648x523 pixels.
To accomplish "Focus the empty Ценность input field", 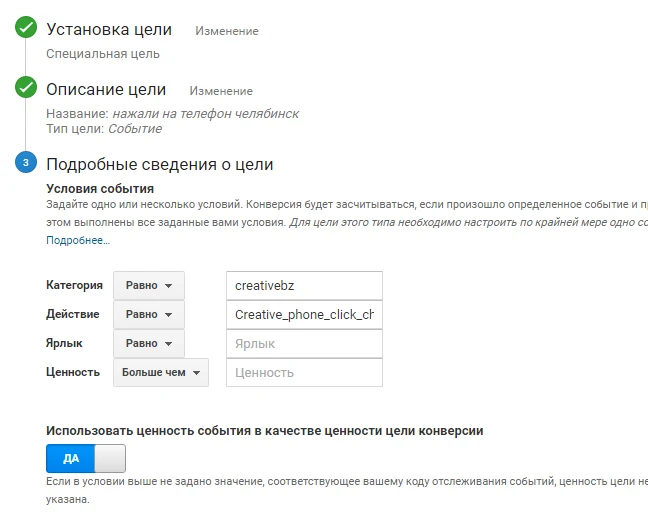I will click(x=304, y=372).
